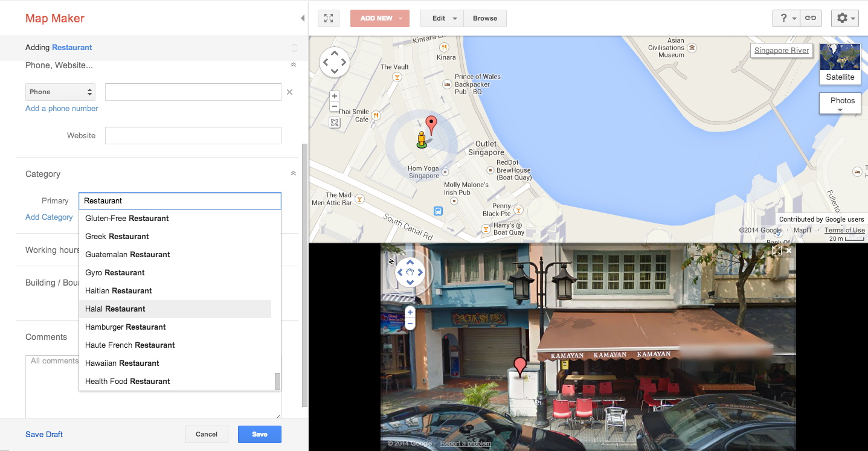Collapse the Category section

click(294, 173)
